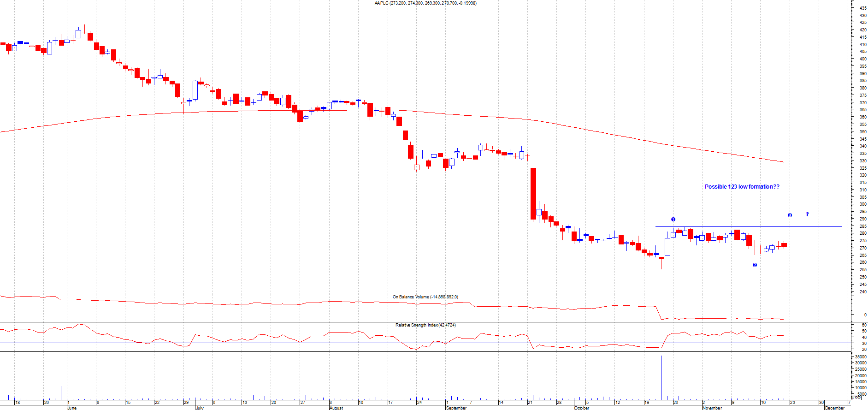
Task: Click the 435 price label on the price axis
Action: (862, 8)
